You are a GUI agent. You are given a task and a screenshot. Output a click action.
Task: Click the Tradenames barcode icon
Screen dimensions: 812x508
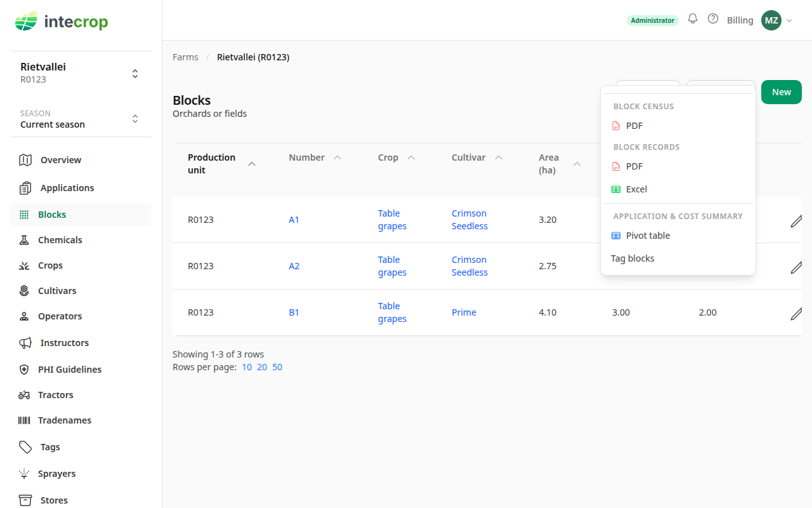(x=24, y=420)
